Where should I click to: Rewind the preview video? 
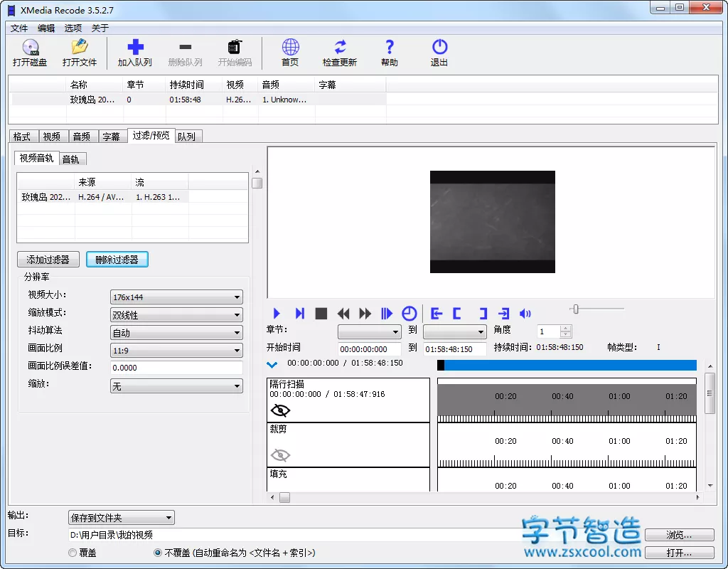click(343, 314)
